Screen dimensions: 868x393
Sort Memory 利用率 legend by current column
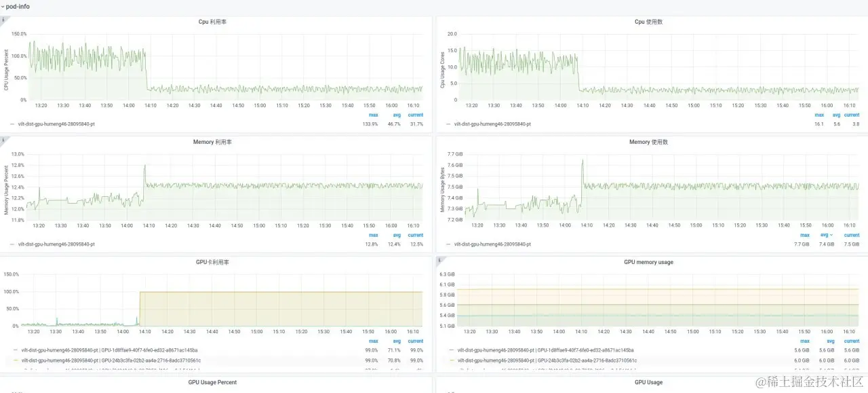click(x=415, y=236)
